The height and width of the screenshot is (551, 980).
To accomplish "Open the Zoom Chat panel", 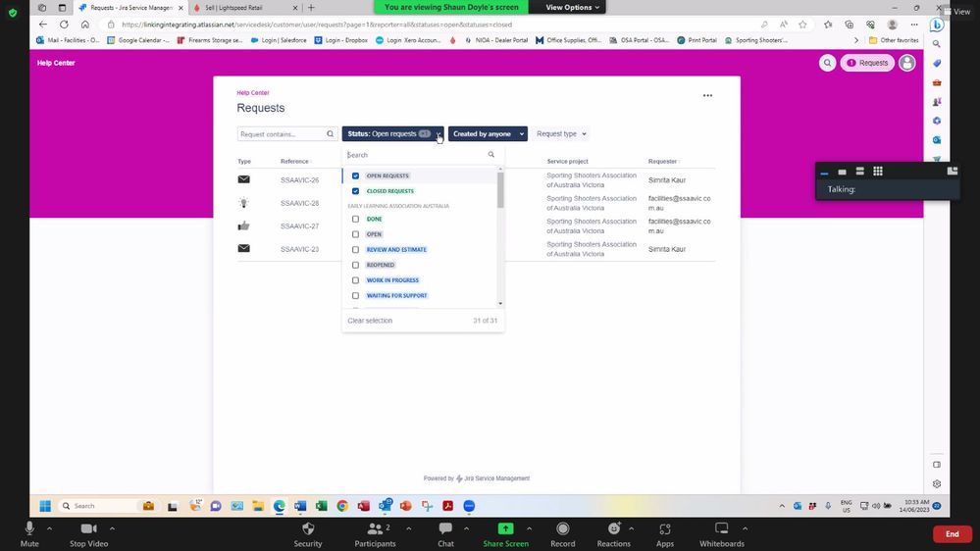I will coord(445,534).
